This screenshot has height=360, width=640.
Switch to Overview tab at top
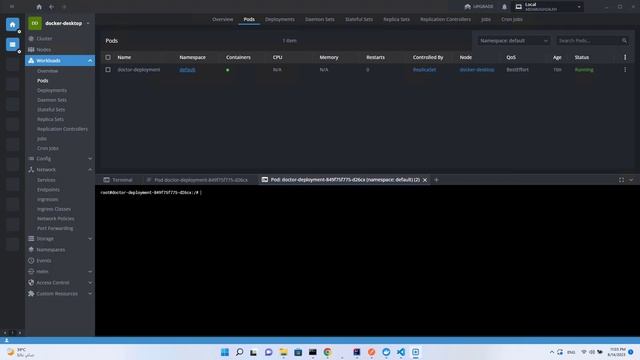[222, 19]
